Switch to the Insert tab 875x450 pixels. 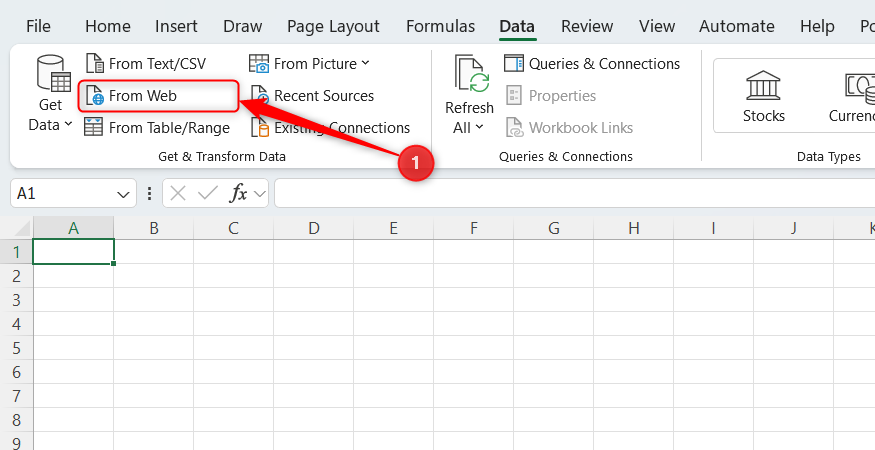pos(176,26)
